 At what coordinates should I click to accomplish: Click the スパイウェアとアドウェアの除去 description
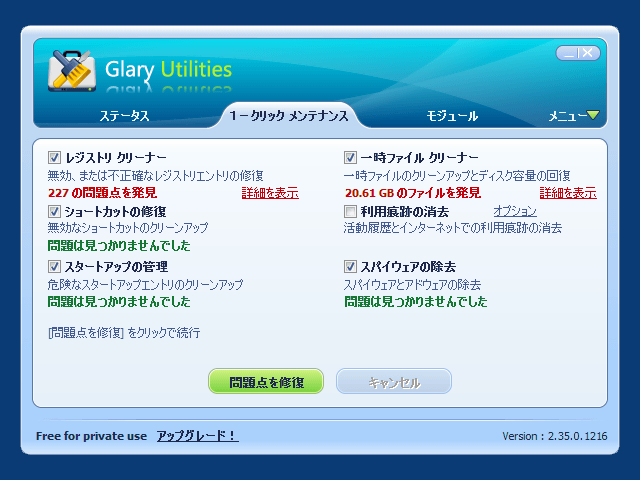(412, 284)
